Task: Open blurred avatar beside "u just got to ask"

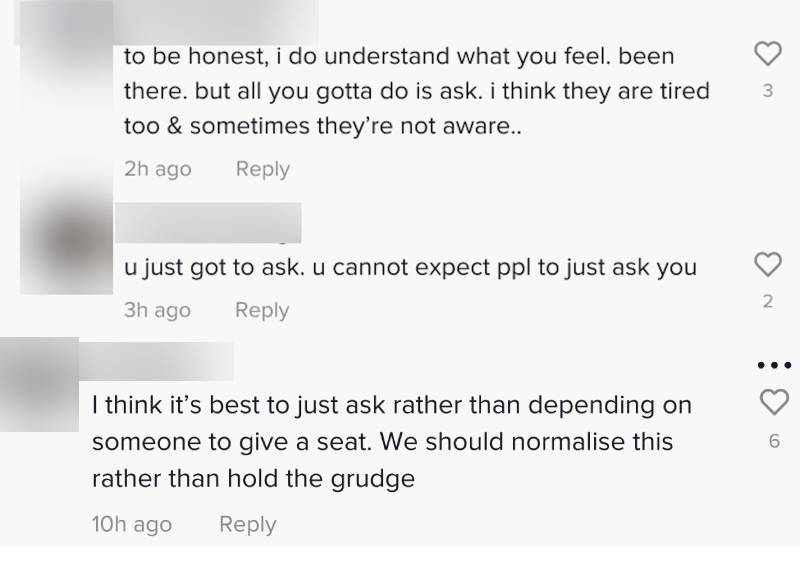Action: pos(66,242)
